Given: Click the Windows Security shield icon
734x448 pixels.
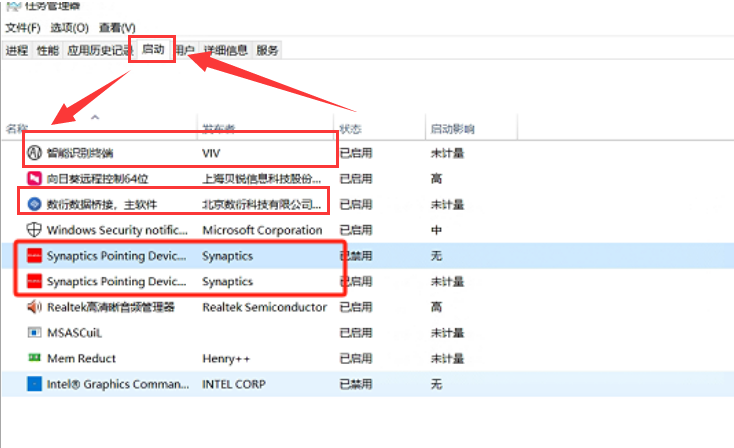Looking at the screenshot, I should [34, 230].
